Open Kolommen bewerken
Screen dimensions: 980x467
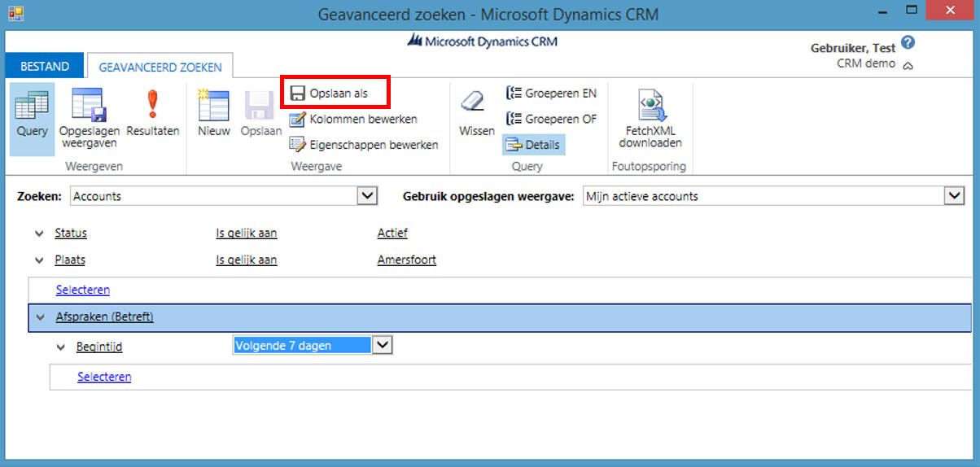354,119
